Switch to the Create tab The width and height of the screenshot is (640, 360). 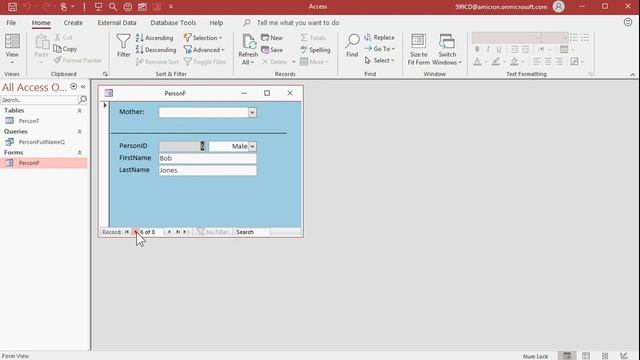click(x=73, y=23)
